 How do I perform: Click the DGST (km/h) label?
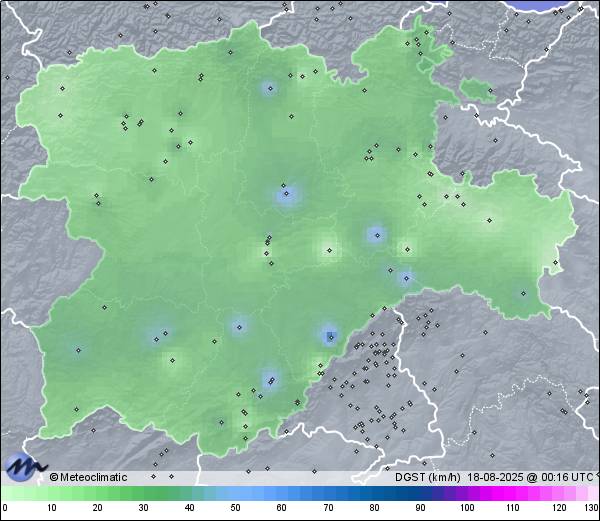tap(428, 477)
